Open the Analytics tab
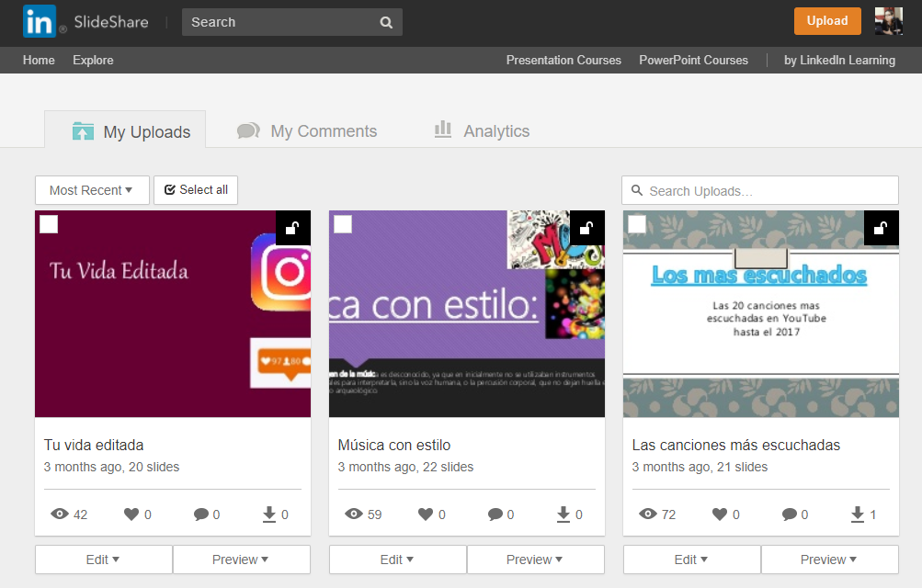This screenshot has height=588, width=922. click(x=482, y=131)
